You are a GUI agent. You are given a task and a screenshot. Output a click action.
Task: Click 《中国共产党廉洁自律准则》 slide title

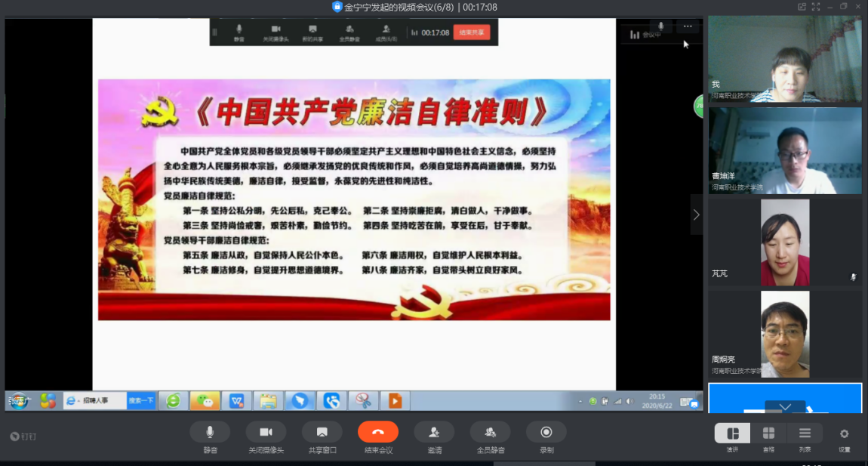(371, 113)
